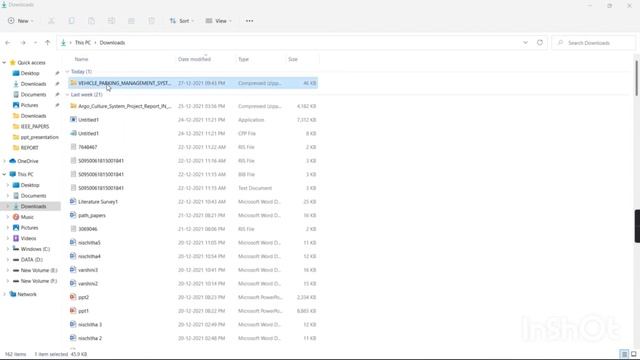
Task: Collapse Quick access in sidebar
Action: tap(4, 63)
